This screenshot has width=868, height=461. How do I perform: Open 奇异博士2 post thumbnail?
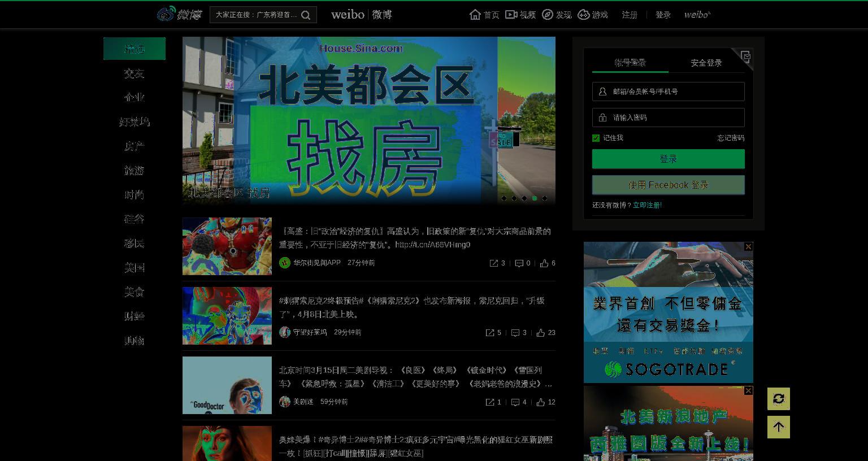(227, 443)
